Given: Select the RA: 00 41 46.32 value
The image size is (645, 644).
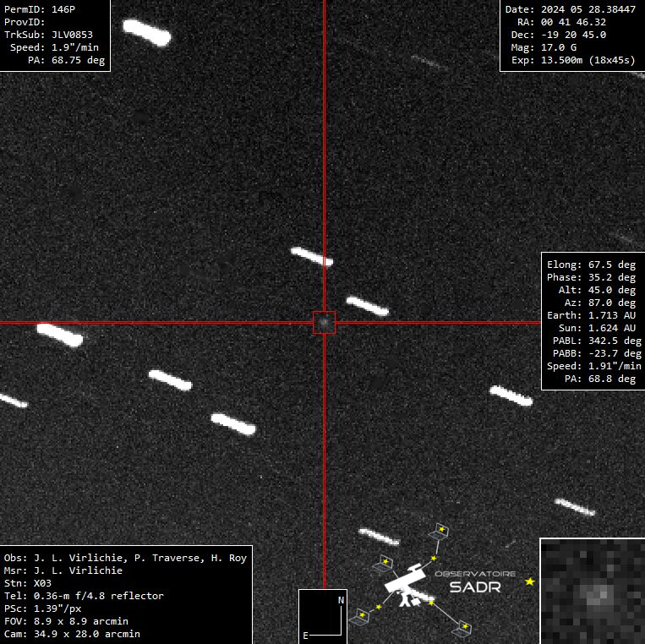Looking at the screenshot, I should [573, 22].
